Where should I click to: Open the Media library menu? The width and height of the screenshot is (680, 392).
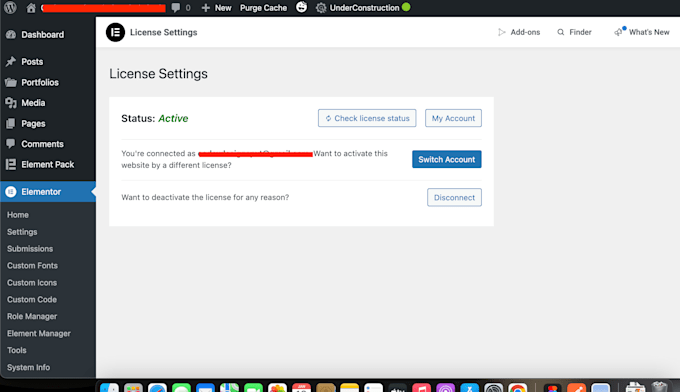[48, 103]
